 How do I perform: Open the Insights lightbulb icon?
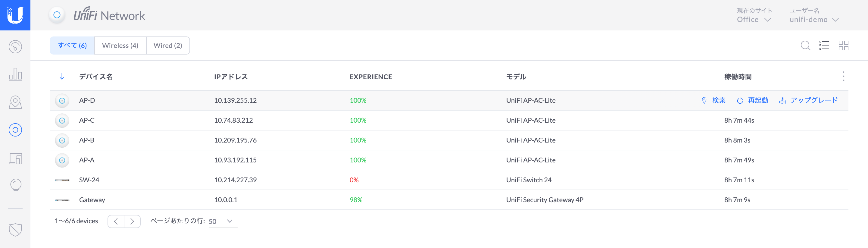[x=15, y=185]
